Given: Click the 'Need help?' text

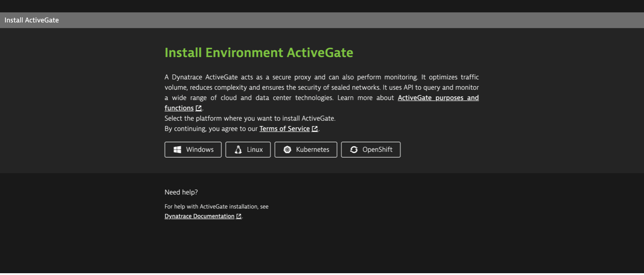Looking at the screenshot, I should 181,192.
